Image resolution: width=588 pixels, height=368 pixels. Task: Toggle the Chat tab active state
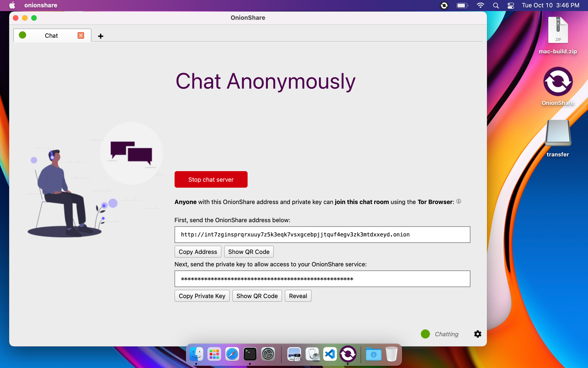50,35
